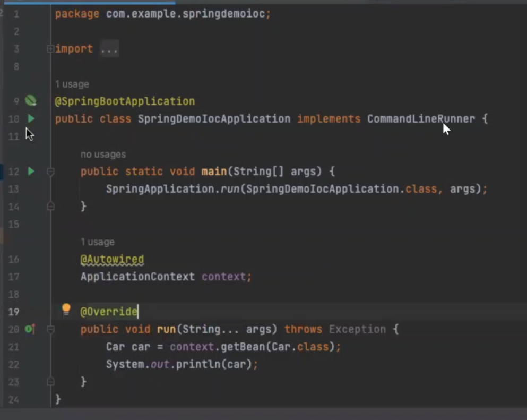Open the '1 usage' hint above @Autowired
527x420 pixels.
tap(97, 242)
